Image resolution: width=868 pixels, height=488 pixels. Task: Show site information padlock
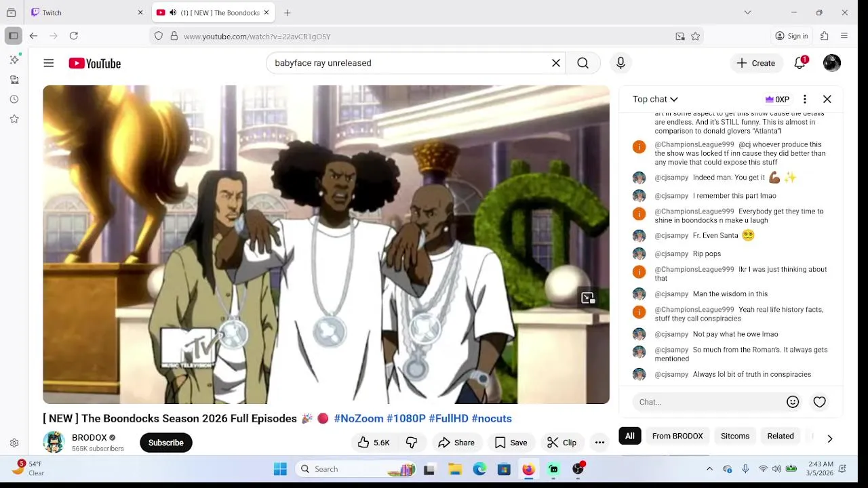point(174,36)
